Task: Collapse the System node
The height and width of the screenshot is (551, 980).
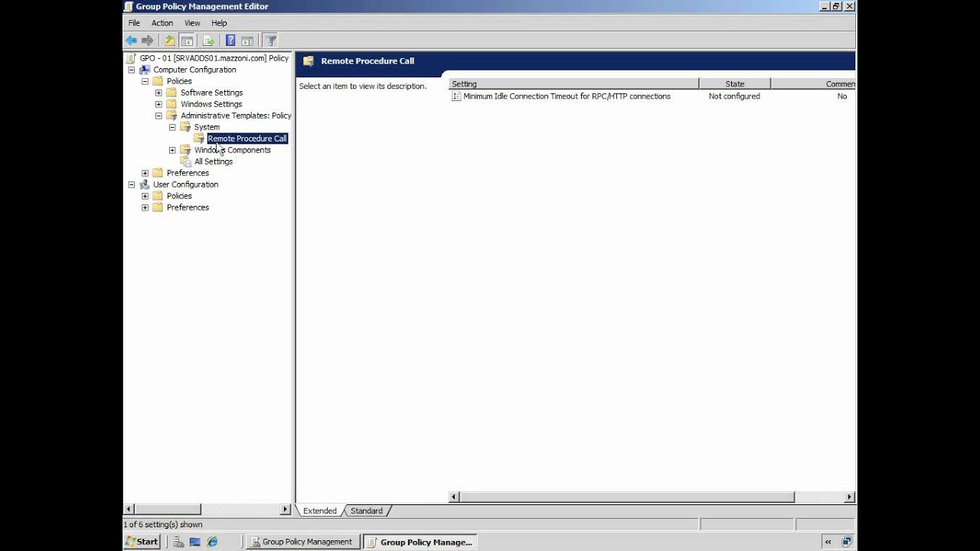Action: click(172, 127)
